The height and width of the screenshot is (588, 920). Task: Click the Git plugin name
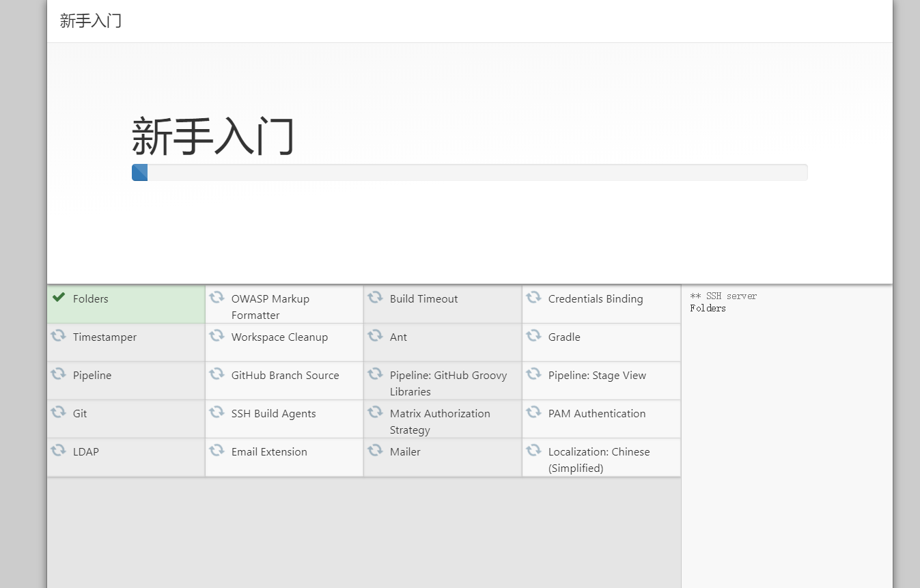(x=80, y=414)
